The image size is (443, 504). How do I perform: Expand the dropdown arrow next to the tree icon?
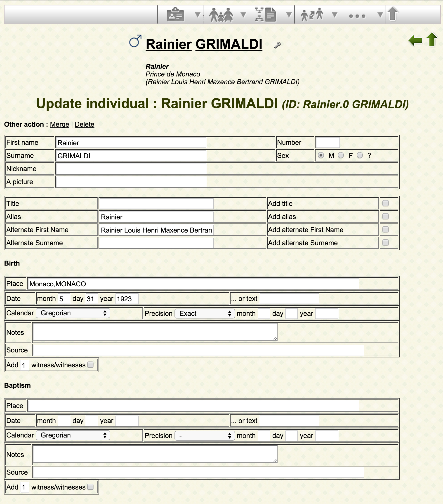pyautogui.click(x=289, y=15)
